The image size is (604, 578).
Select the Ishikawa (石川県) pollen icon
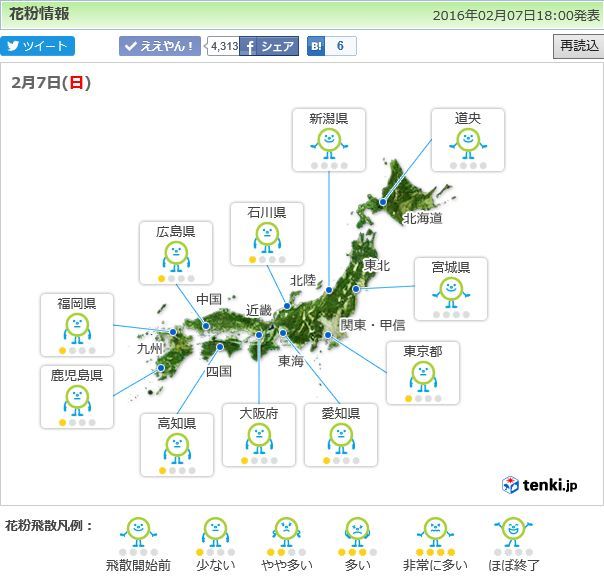pos(266,239)
